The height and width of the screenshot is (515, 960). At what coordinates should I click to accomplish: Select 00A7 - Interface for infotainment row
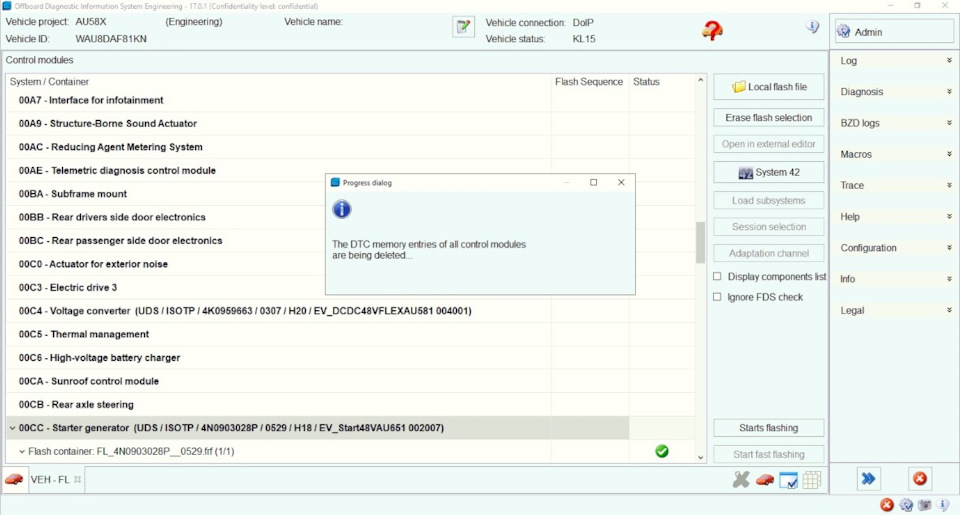click(351, 100)
